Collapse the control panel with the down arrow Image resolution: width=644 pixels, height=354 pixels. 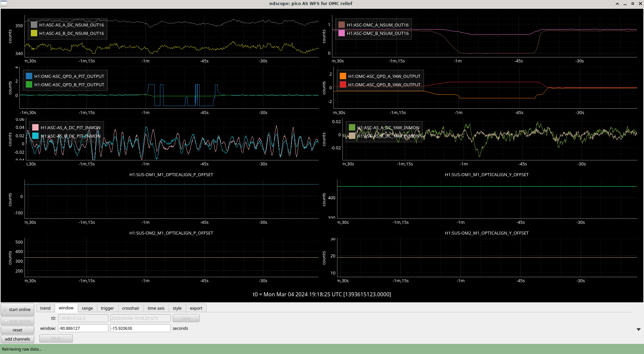point(638,330)
